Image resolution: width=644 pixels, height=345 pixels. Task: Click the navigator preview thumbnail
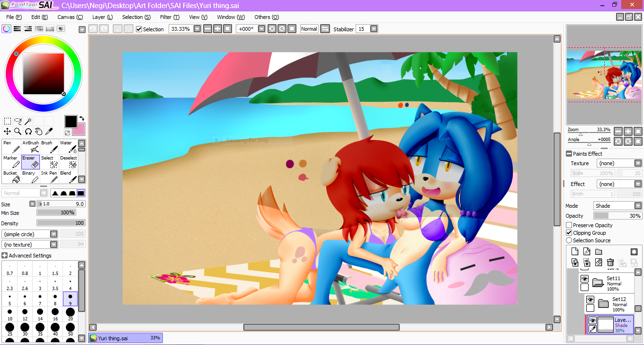point(604,75)
